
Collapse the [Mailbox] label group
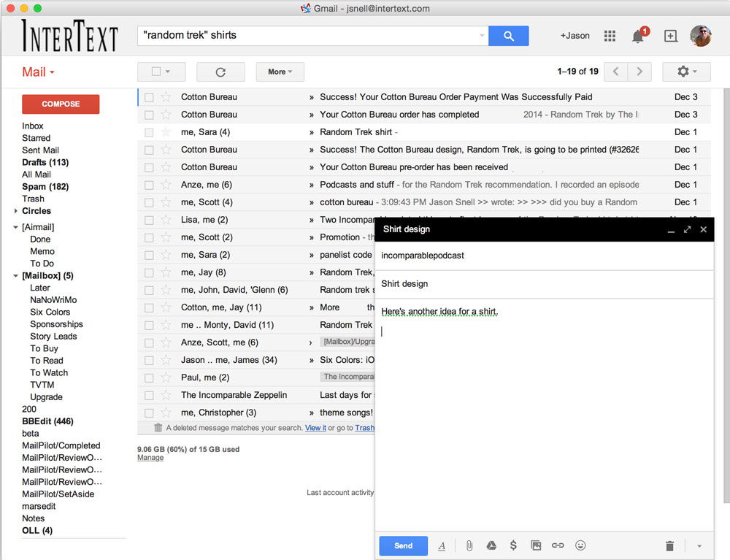[x=16, y=276]
